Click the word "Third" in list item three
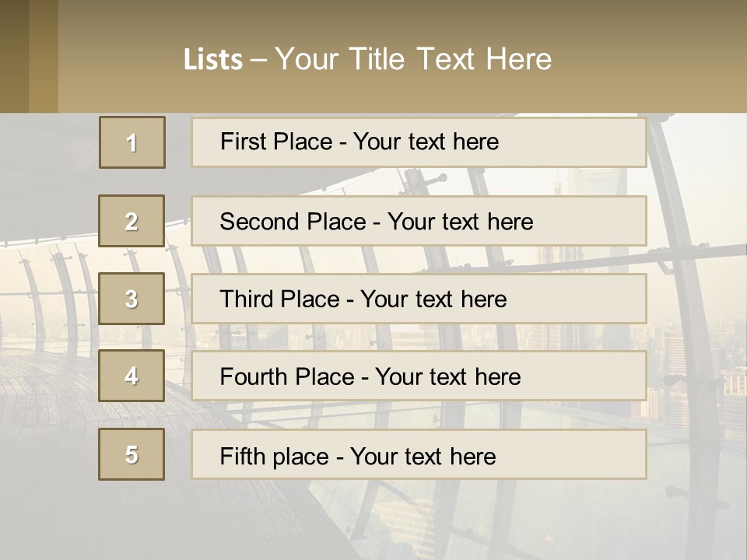Screen dimensions: 747x560 click(x=248, y=299)
